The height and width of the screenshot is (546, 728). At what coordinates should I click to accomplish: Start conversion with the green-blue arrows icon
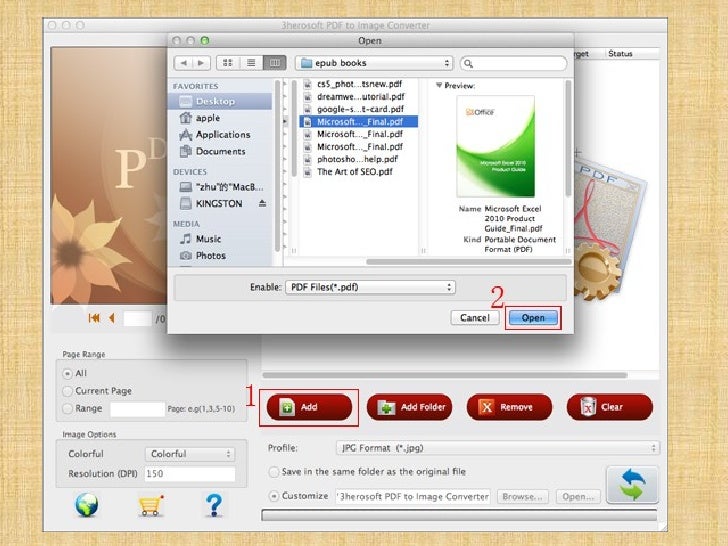(632, 485)
